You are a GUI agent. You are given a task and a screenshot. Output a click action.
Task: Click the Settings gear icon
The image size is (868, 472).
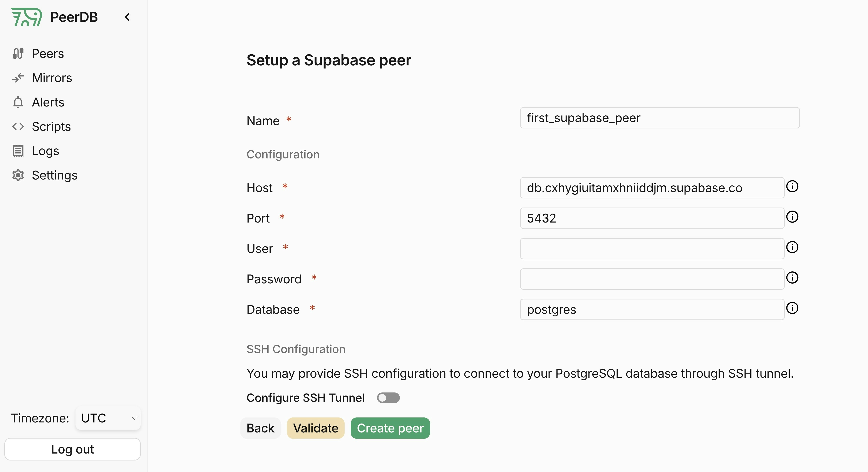tap(18, 175)
